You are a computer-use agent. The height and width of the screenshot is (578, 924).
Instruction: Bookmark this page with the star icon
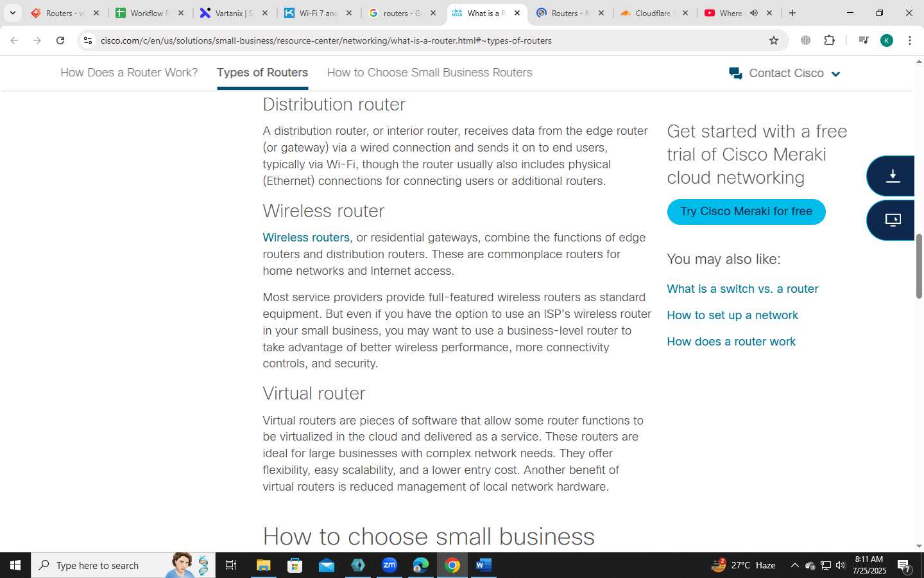pos(774,40)
